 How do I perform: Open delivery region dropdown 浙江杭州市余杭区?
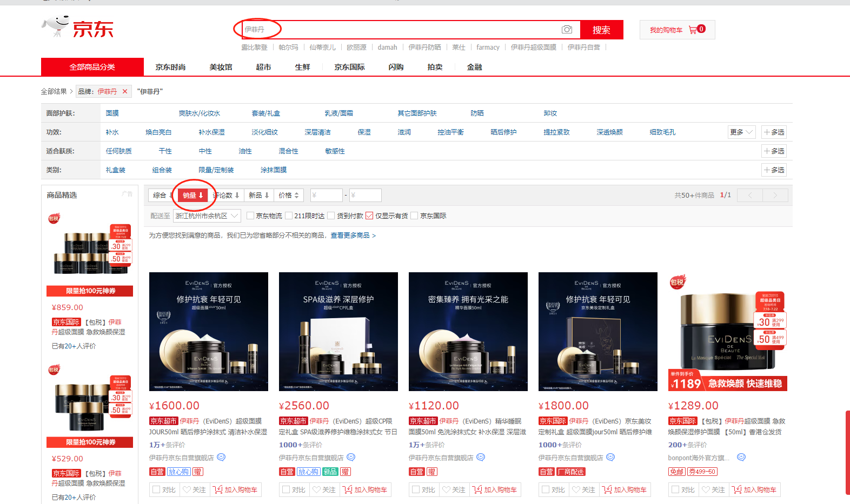tap(207, 216)
